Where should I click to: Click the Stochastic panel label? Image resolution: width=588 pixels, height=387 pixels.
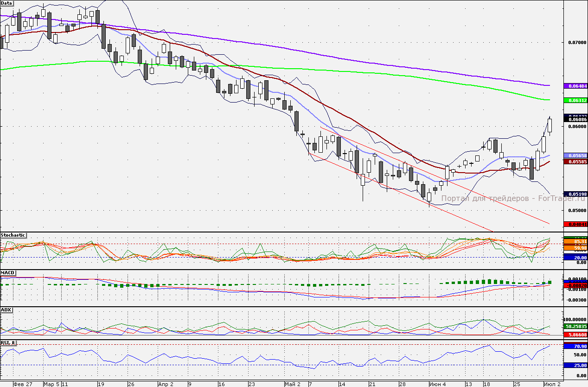click(x=13, y=235)
